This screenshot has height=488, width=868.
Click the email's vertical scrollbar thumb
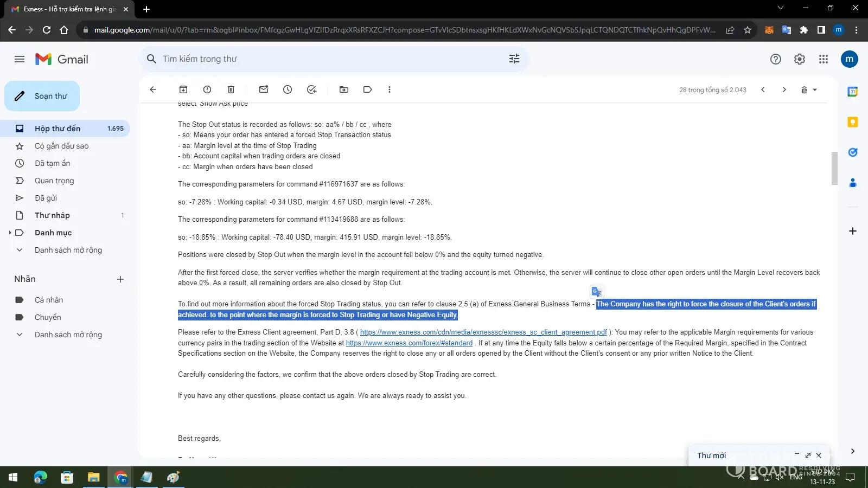[834, 168]
